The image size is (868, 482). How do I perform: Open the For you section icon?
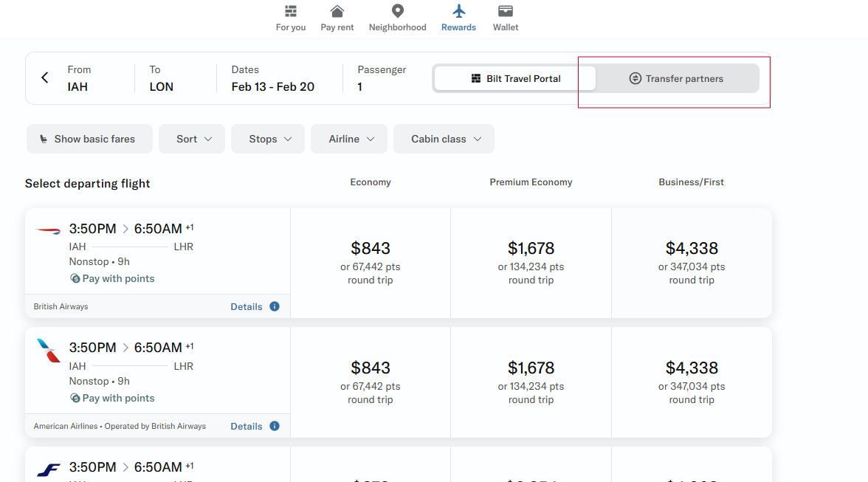coord(291,12)
